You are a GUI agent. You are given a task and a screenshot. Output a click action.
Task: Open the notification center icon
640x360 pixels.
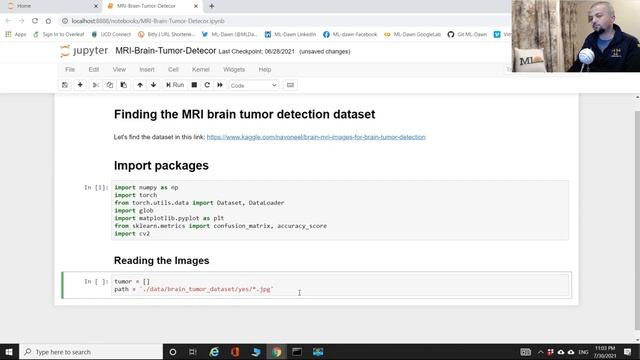(628, 352)
